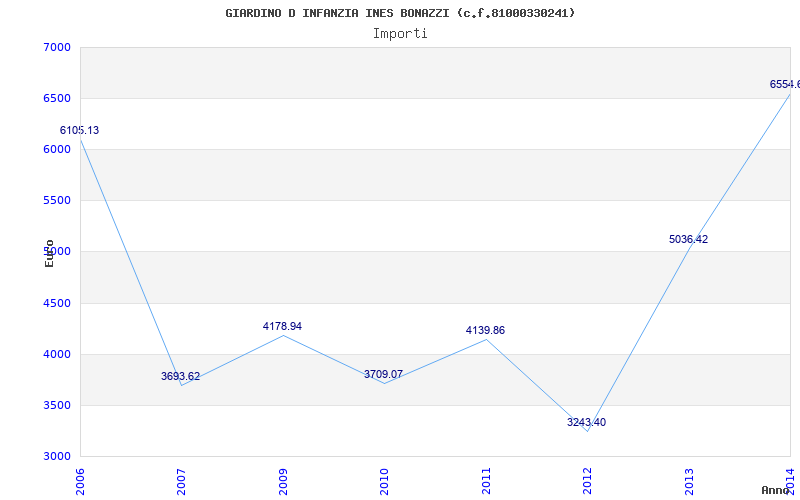Image resolution: width=800 pixels, height=500 pixels.
Task: Click the 6000 y-axis tick label
Action: [57, 149]
